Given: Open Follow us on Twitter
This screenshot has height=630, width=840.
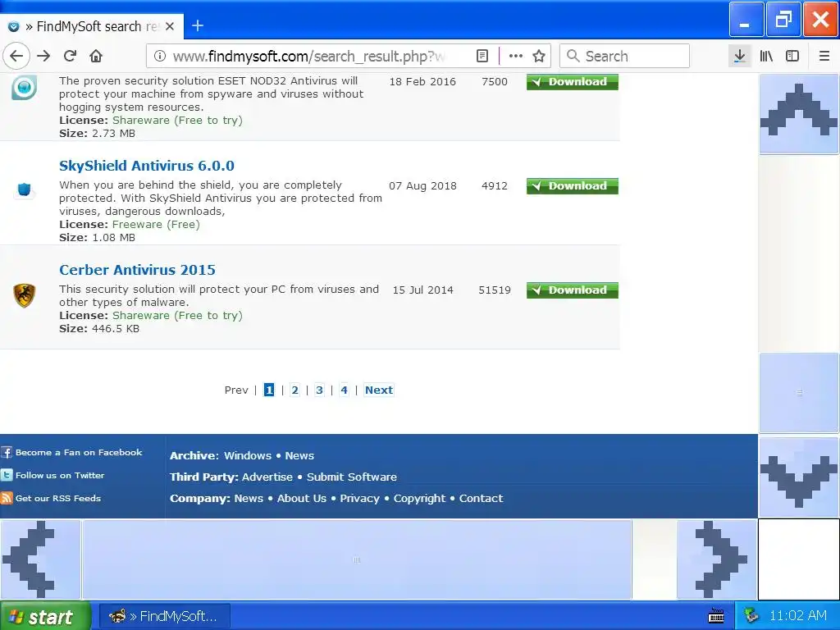Looking at the screenshot, I should point(60,475).
